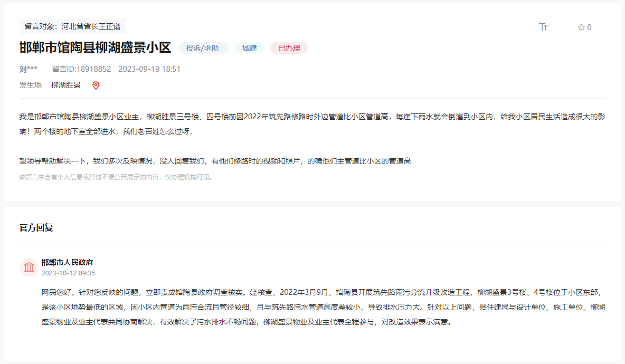Click the red location pin icon

[x=96, y=85]
